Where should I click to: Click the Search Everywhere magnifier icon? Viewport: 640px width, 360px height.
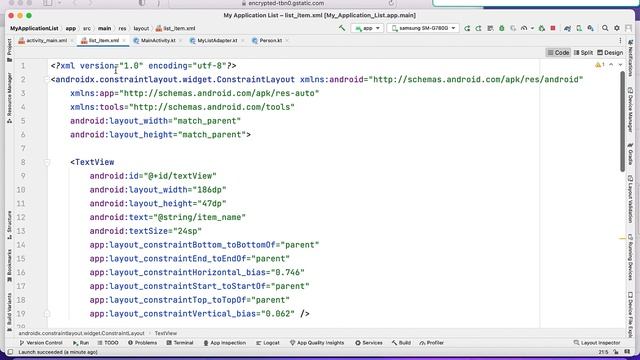click(605, 28)
